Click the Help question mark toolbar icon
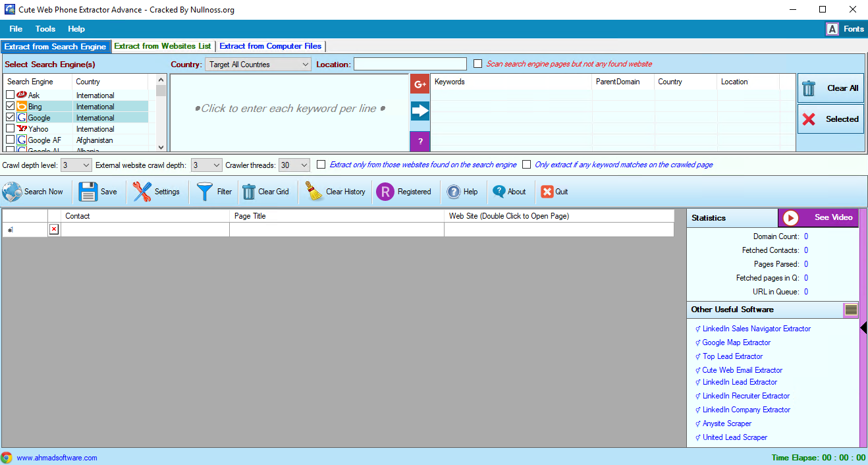Screen dimensions: 868x465 pyautogui.click(x=454, y=192)
